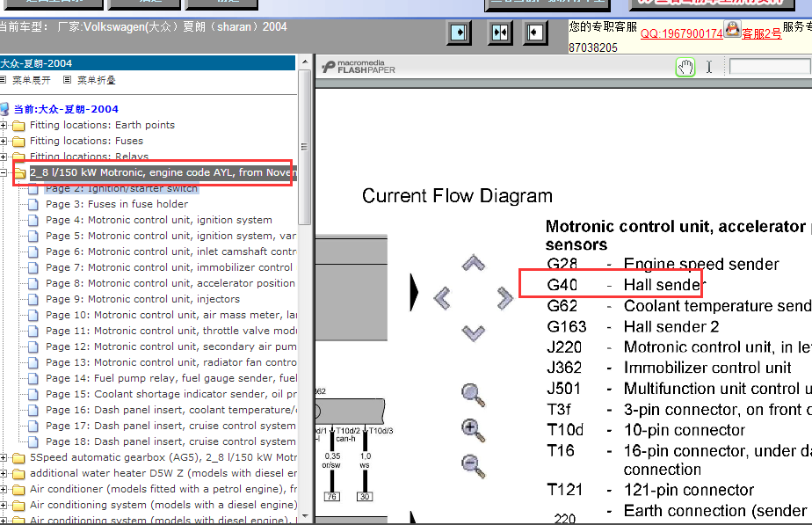Click the 菜单折叠 collapse menu icon

coord(68,80)
